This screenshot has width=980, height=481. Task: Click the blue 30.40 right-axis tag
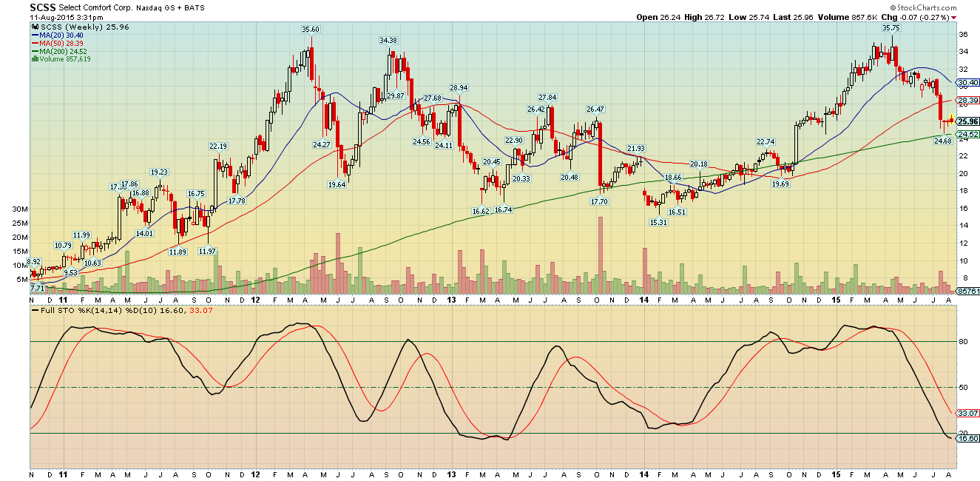[968, 83]
